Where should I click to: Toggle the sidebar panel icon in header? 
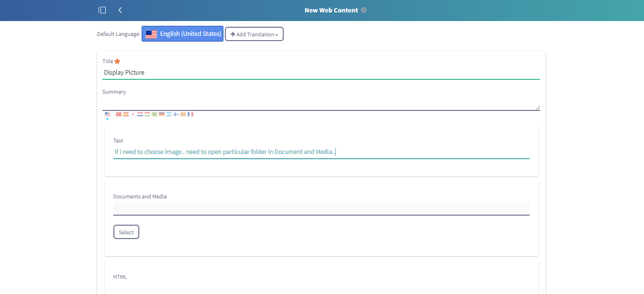pyautogui.click(x=102, y=10)
